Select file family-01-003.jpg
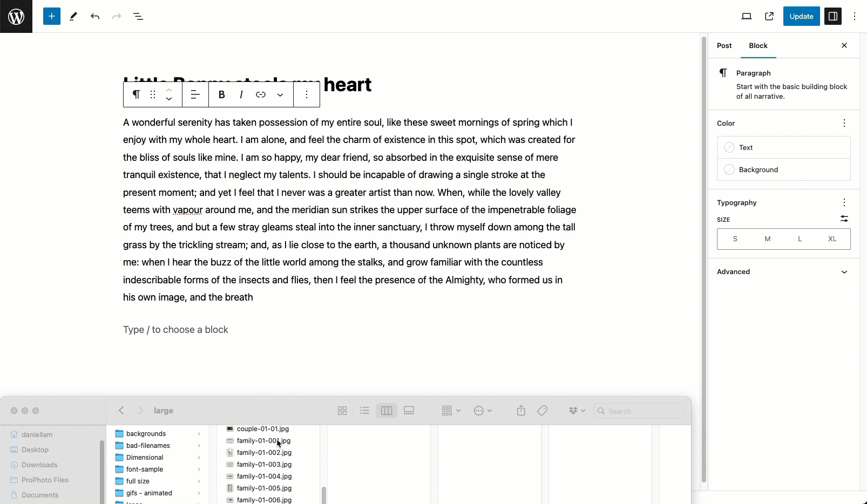Screen dimensions: 867x504 264,465
